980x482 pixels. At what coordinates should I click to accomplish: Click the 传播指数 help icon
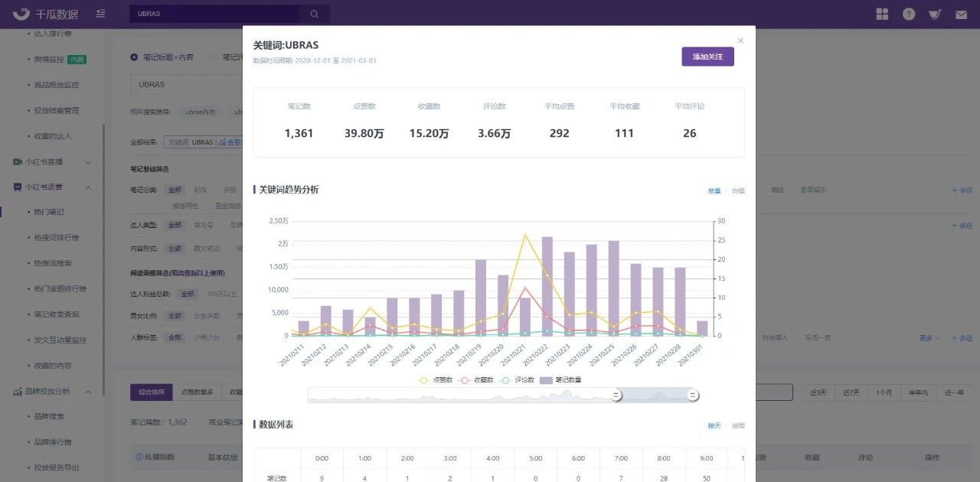(x=139, y=458)
